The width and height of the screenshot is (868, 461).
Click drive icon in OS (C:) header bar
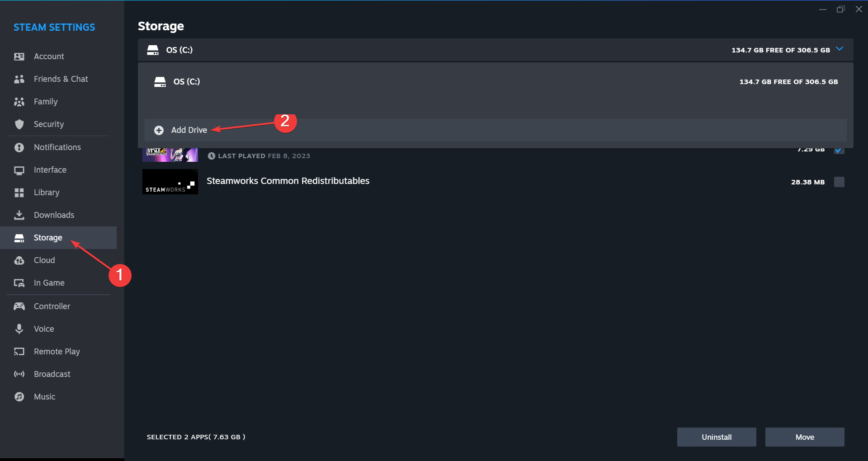coord(153,50)
